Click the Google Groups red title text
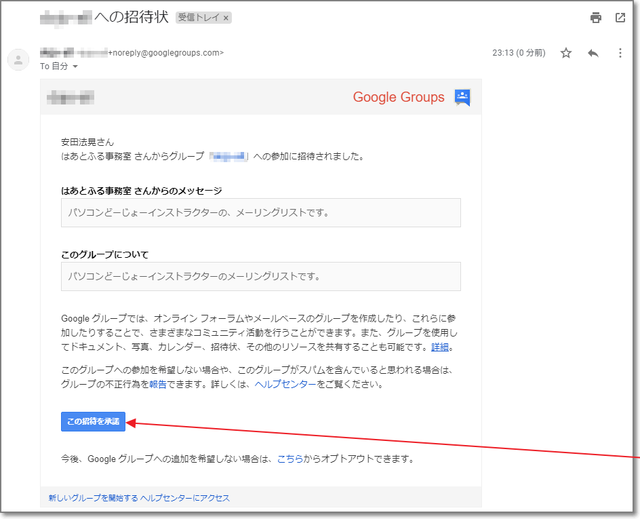This screenshot has width=640, height=519. tap(398, 97)
